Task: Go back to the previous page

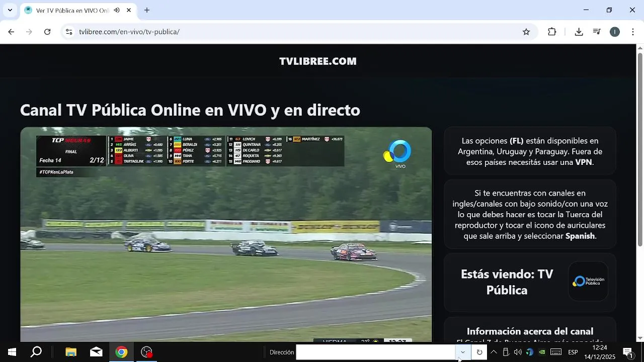Action: (11, 32)
